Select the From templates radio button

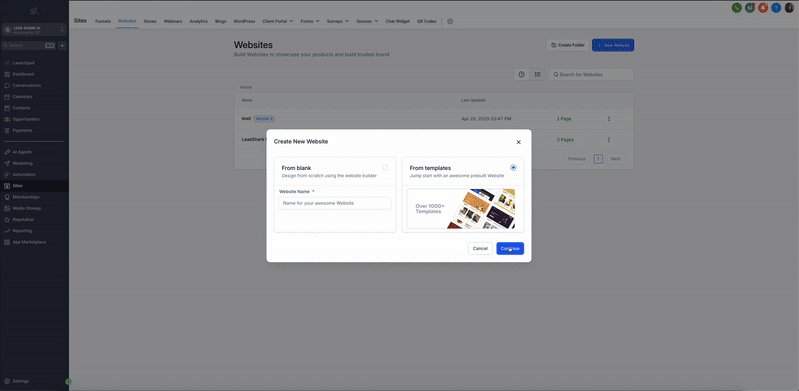pyautogui.click(x=513, y=167)
